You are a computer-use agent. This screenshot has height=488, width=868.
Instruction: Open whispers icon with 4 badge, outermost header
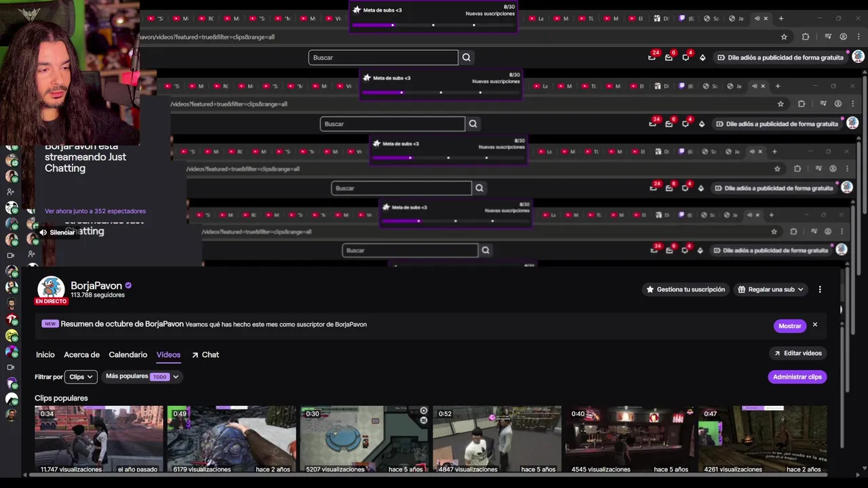(686, 57)
